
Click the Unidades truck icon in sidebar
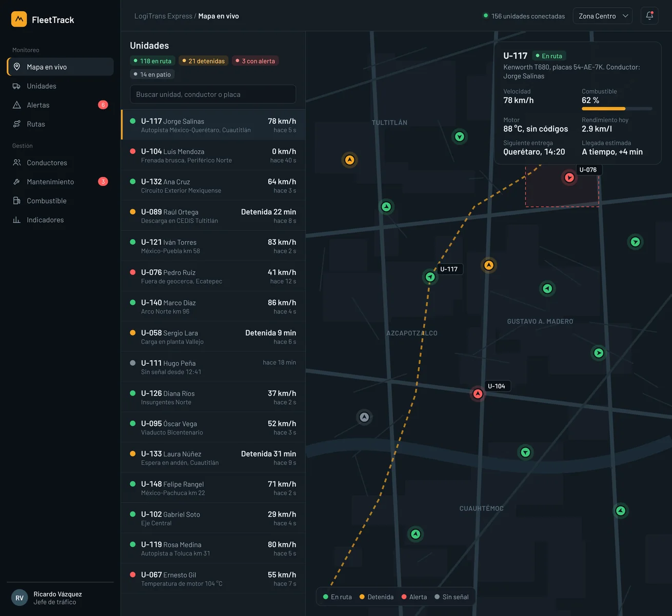[17, 86]
